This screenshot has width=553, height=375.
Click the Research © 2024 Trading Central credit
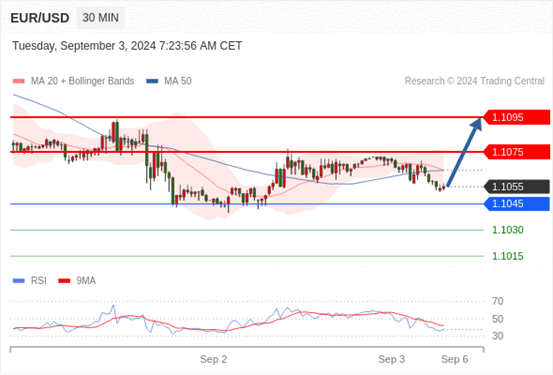[x=475, y=81]
